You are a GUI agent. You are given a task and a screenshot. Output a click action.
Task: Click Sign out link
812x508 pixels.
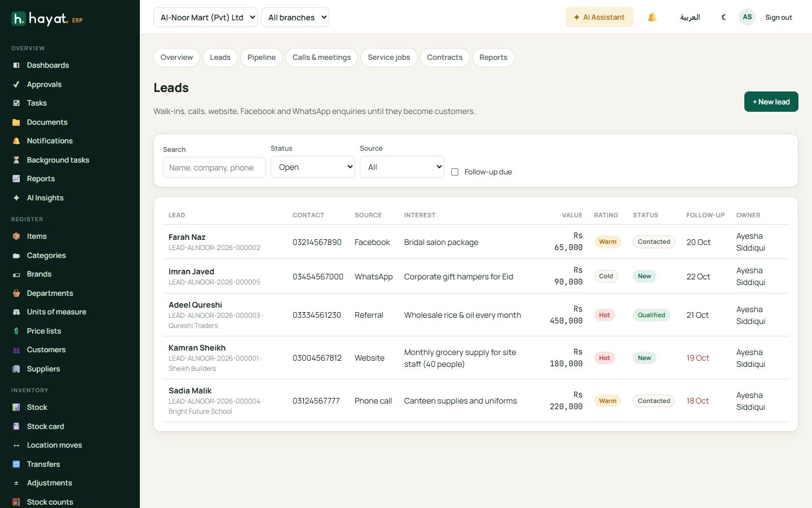tap(779, 17)
